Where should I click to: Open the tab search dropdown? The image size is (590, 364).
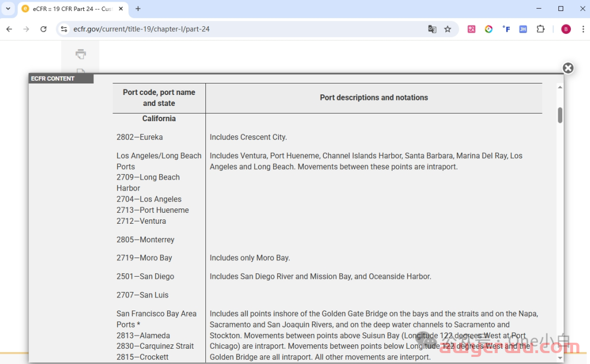8,8
